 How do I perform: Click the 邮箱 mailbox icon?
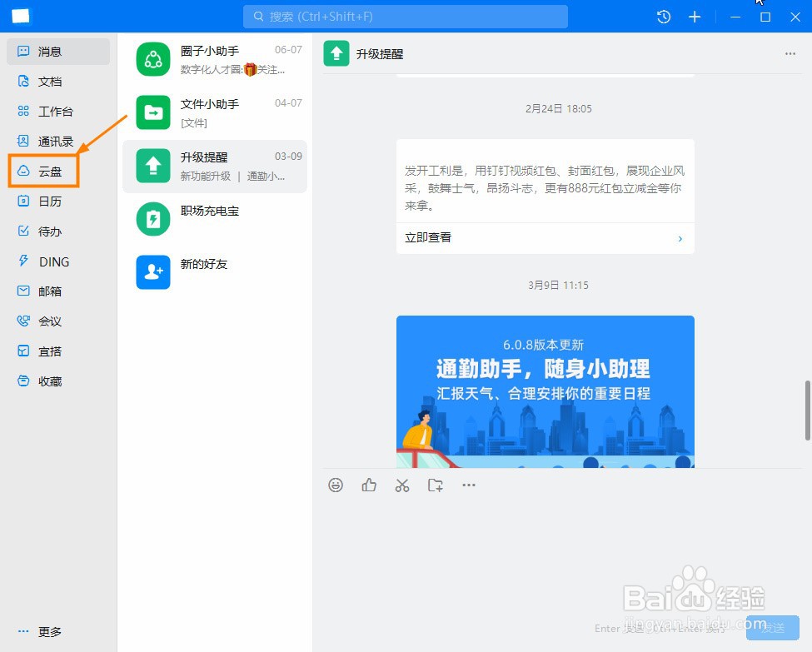tap(23, 291)
